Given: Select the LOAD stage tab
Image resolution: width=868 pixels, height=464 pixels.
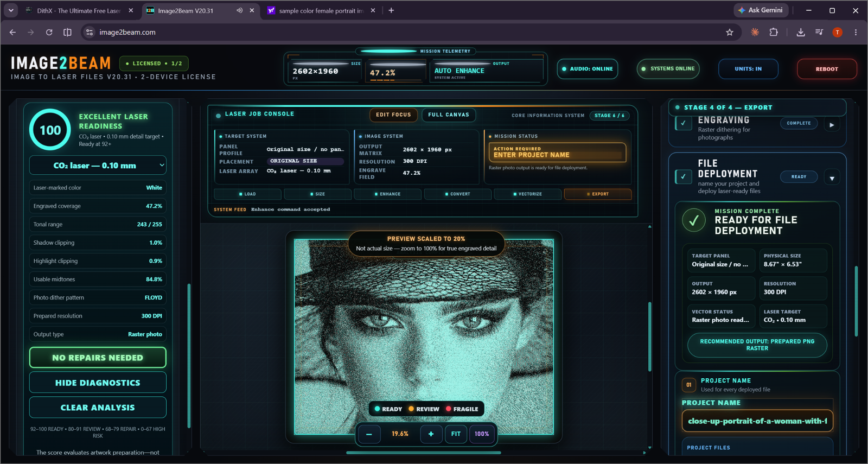Looking at the screenshot, I should pyautogui.click(x=247, y=194).
